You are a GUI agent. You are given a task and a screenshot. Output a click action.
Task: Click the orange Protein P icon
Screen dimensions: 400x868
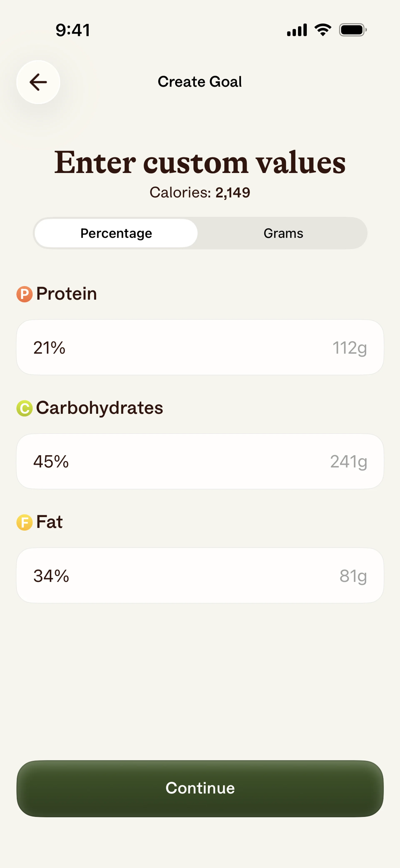[x=25, y=294]
